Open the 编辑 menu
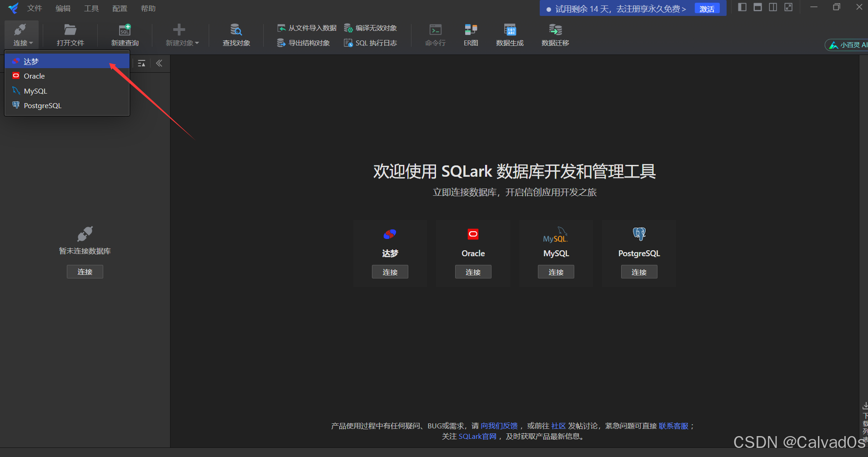This screenshot has height=457, width=868. pos(63,8)
